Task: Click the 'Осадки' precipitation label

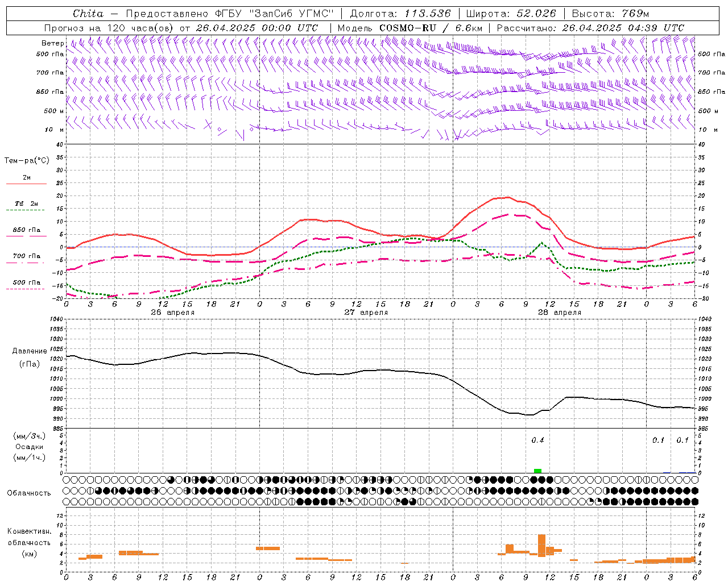Action: pyautogui.click(x=30, y=447)
